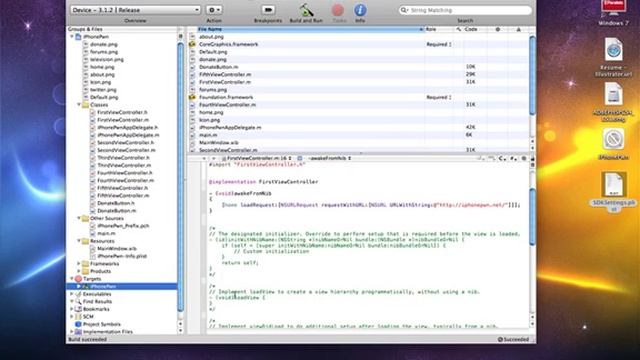Select donate.png in Groups & Files

point(104,44)
